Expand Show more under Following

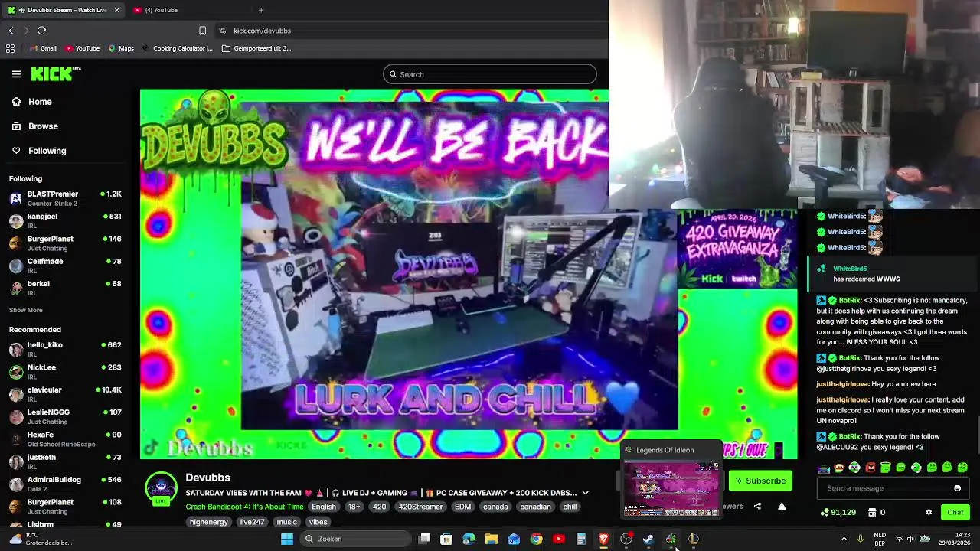click(x=25, y=310)
